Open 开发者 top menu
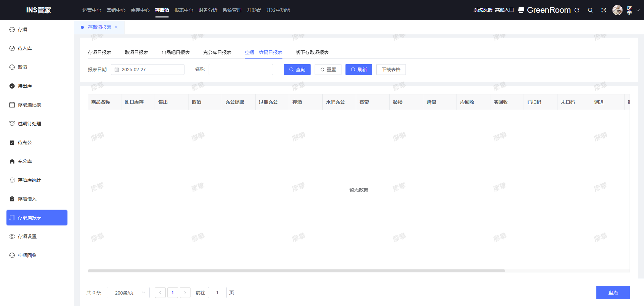 254,10
